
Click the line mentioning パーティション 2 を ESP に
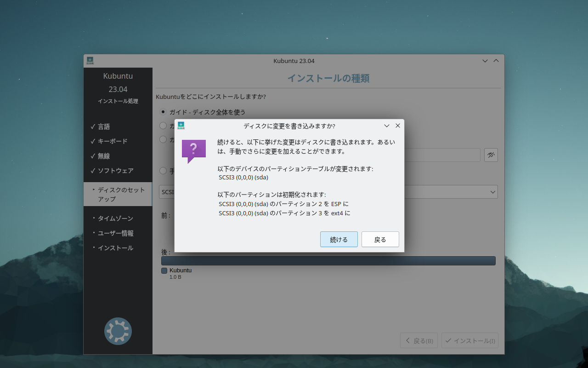[x=284, y=204]
